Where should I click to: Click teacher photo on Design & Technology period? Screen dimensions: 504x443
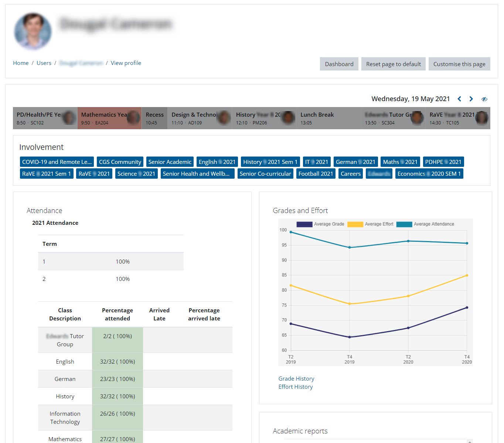[x=224, y=118]
